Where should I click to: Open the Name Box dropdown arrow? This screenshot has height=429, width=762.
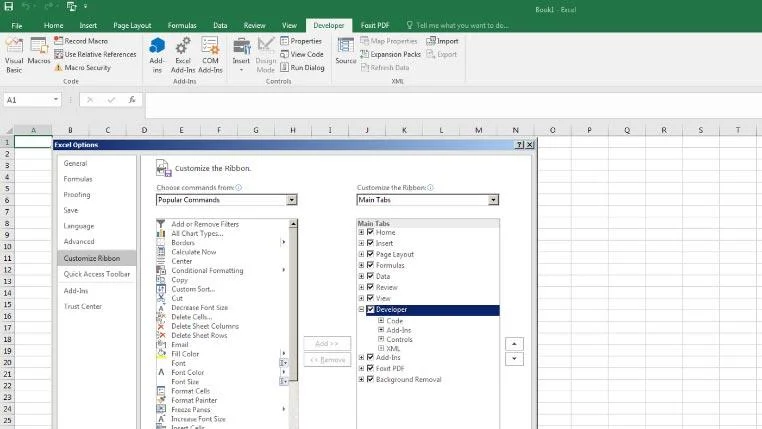tap(56, 100)
